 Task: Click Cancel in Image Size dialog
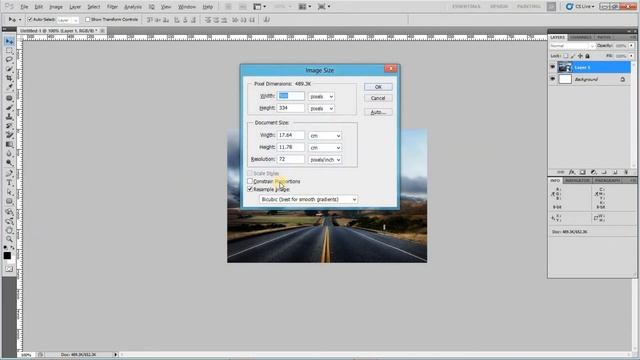pos(378,98)
